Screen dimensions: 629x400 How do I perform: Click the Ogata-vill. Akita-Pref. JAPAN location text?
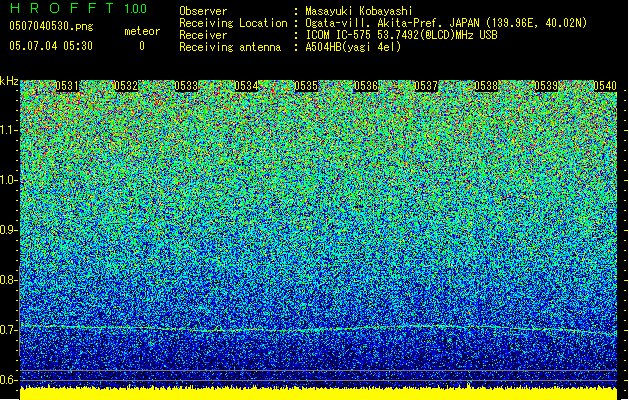pyautogui.click(x=446, y=23)
